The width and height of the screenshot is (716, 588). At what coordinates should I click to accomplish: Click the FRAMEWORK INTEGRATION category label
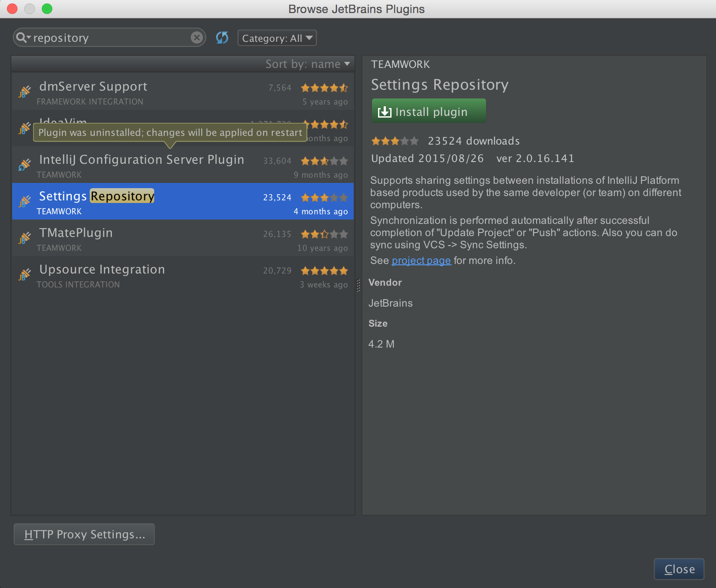pyautogui.click(x=90, y=101)
